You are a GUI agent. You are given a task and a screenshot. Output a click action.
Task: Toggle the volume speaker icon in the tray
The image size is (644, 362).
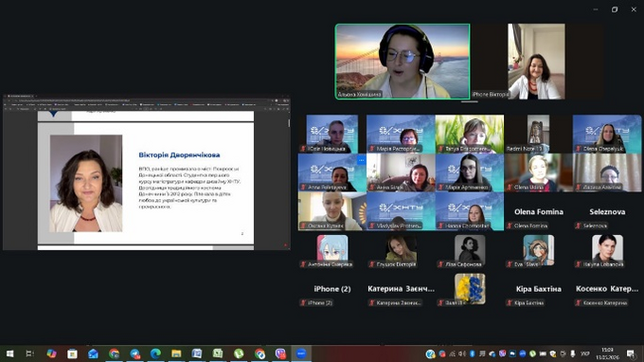pyautogui.click(x=462, y=353)
